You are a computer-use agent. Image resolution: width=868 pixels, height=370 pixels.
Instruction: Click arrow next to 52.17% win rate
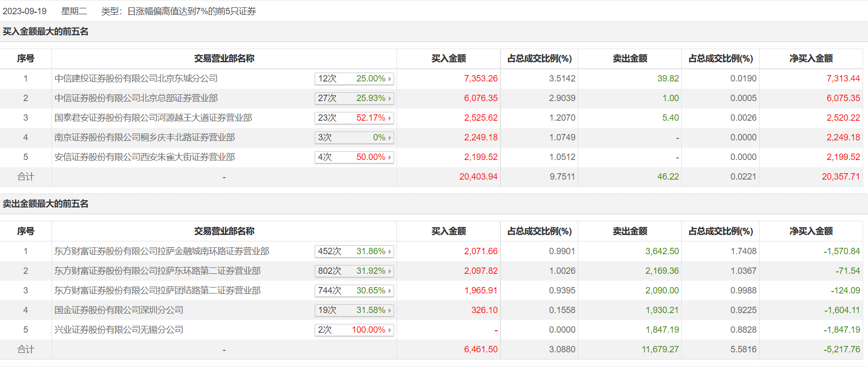[x=390, y=118]
